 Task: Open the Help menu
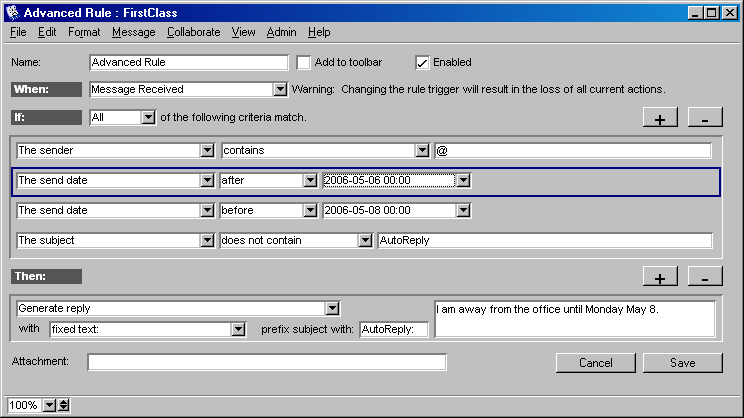[319, 32]
